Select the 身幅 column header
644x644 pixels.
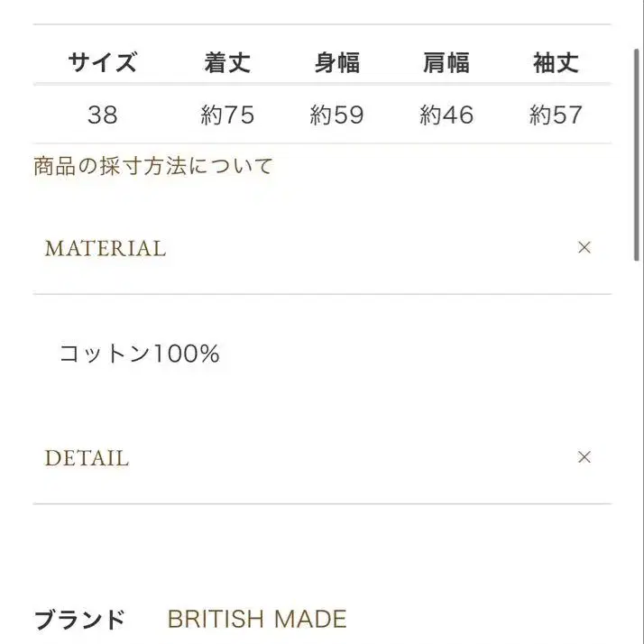337,63
